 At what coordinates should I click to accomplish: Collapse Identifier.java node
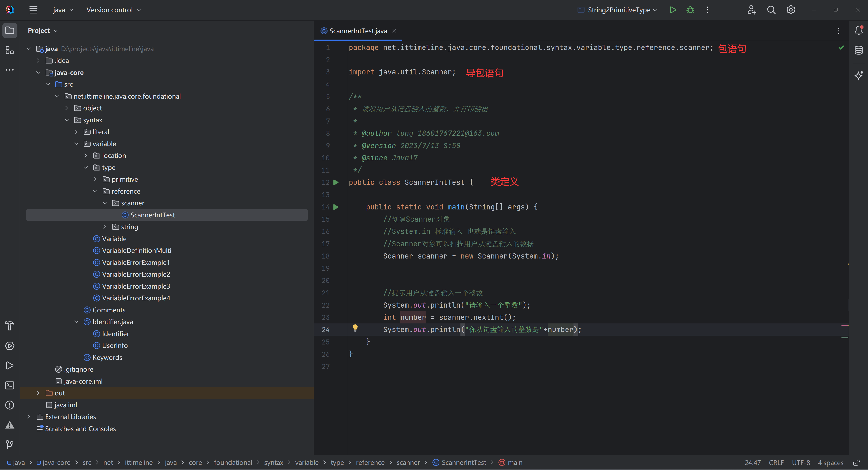pos(76,322)
